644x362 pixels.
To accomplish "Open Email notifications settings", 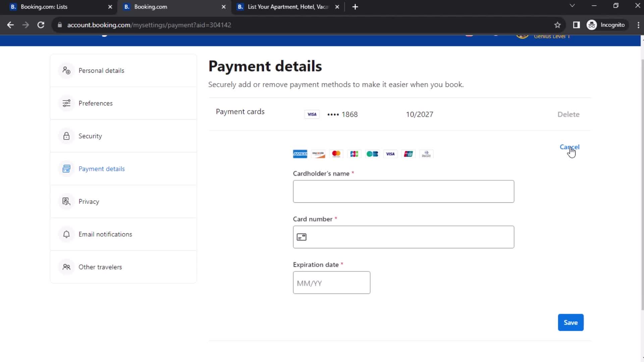I will (x=123, y=234).
